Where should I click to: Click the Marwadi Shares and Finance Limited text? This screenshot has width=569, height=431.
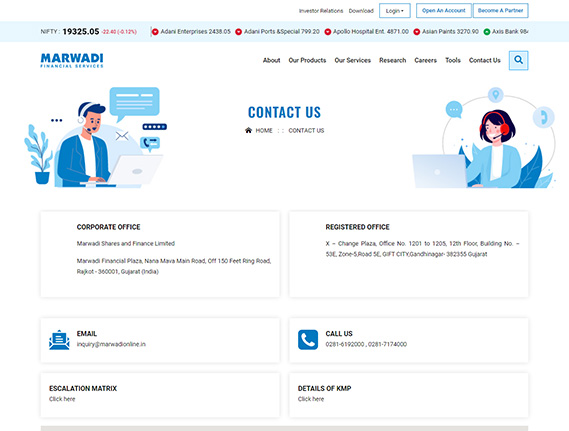click(x=126, y=243)
